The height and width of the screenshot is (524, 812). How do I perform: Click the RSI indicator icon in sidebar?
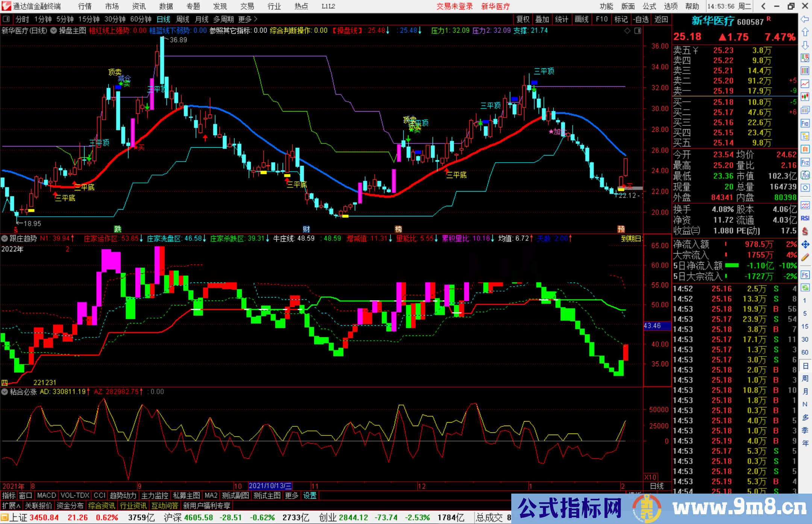click(x=805, y=218)
